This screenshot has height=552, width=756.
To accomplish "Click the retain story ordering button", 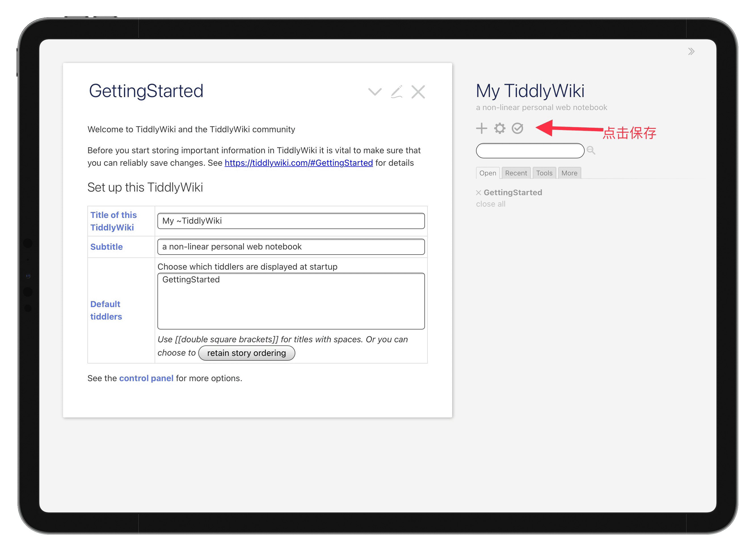I will [247, 353].
